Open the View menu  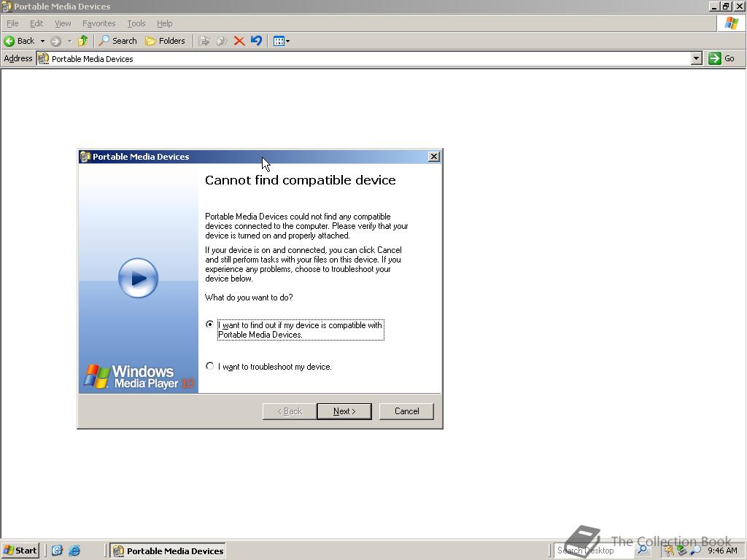63,23
